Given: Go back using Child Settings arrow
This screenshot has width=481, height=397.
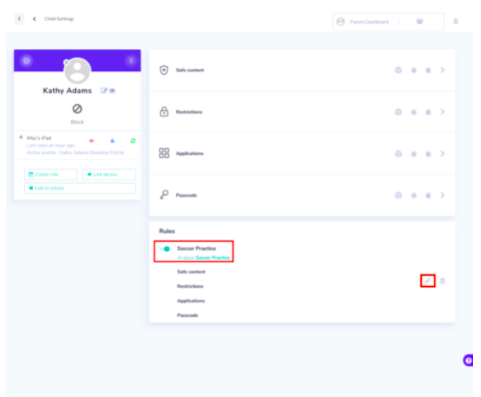Looking at the screenshot, I should click(34, 19).
